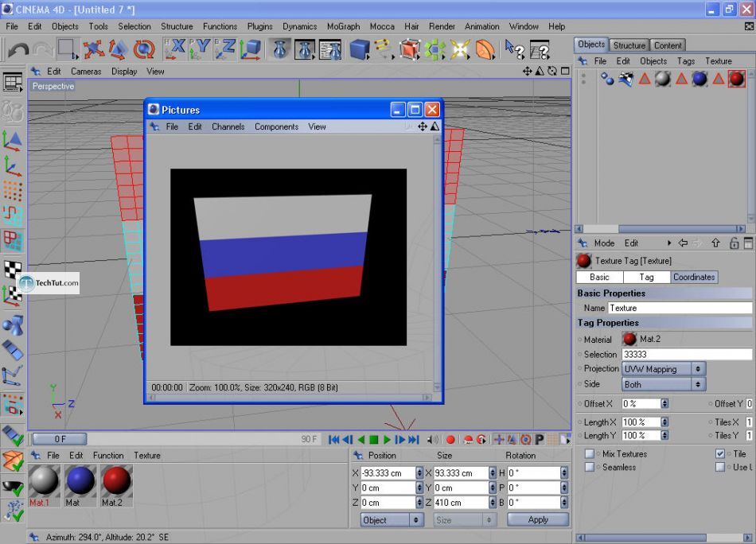Open the MoGraph menu

coord(343,26)
